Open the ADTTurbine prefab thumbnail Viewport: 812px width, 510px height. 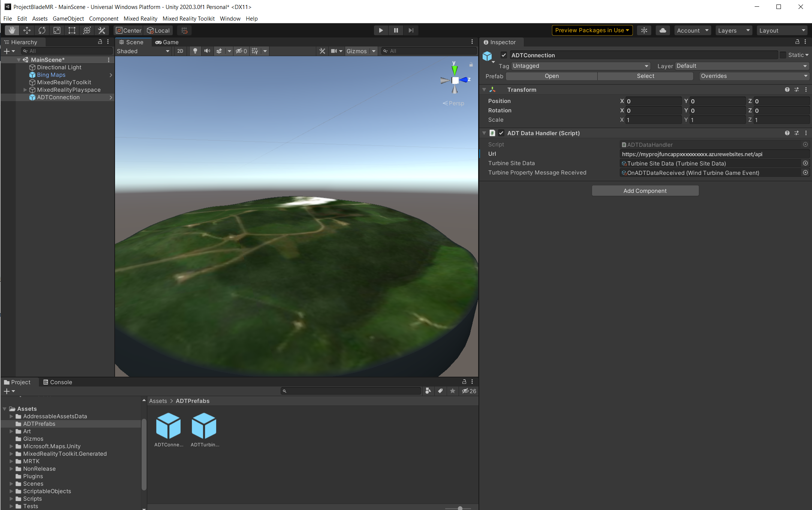coord(204,426)
